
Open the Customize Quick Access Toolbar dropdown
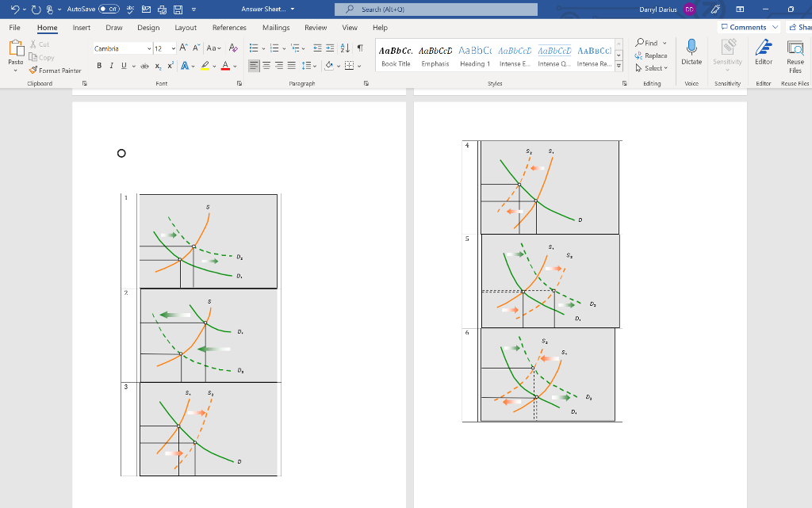click(x=193, y=10)
